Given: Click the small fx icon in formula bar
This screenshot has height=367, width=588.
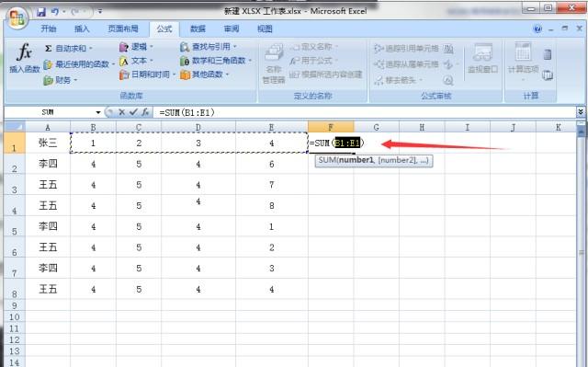Looking at the screenshot, I should [145, 112].
